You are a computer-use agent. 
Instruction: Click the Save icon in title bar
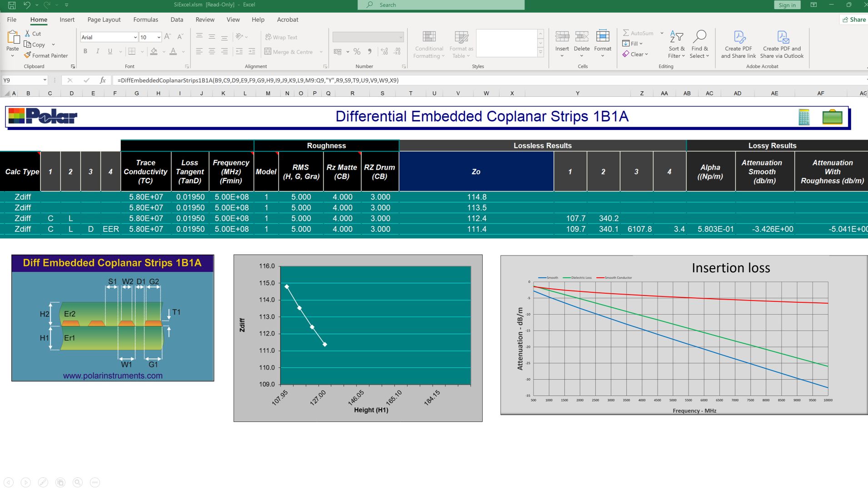12,5
